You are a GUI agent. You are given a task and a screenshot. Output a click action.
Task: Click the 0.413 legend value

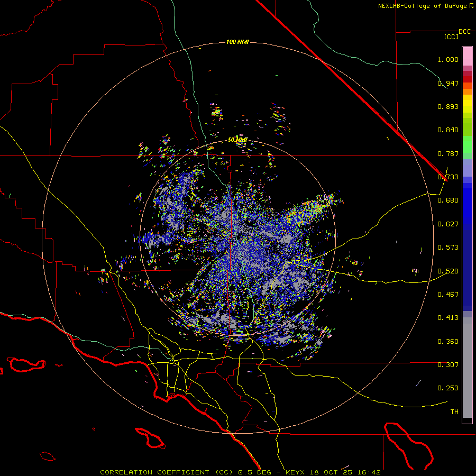448,318
